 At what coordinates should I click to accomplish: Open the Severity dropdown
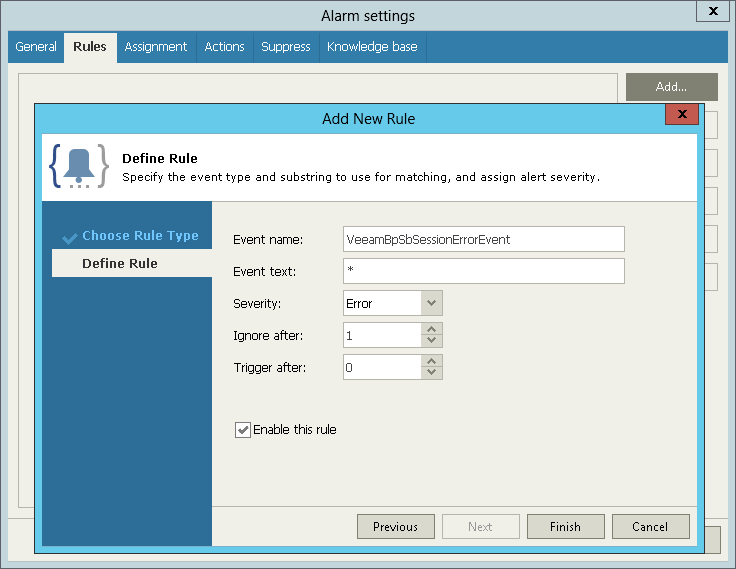[x=431, y=303]
